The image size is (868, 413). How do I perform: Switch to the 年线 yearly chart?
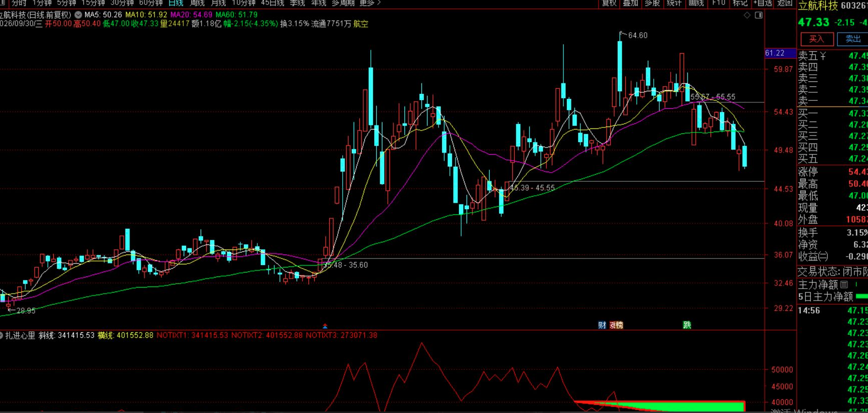coord(319,3)
